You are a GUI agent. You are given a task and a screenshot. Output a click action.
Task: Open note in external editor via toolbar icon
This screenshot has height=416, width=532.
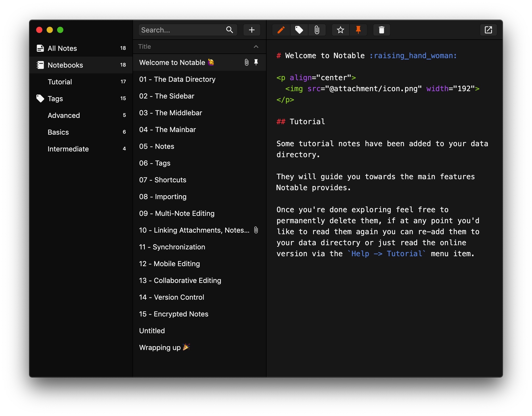pos(488,30)
